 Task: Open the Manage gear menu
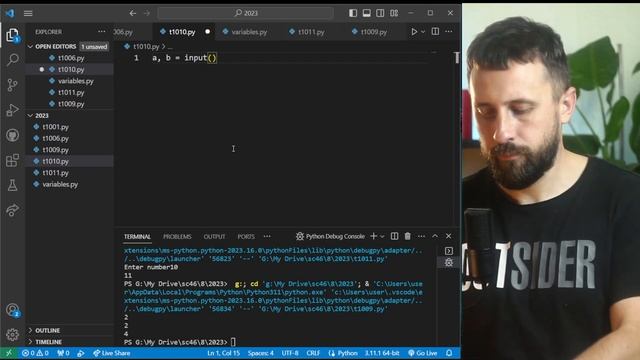13,335
